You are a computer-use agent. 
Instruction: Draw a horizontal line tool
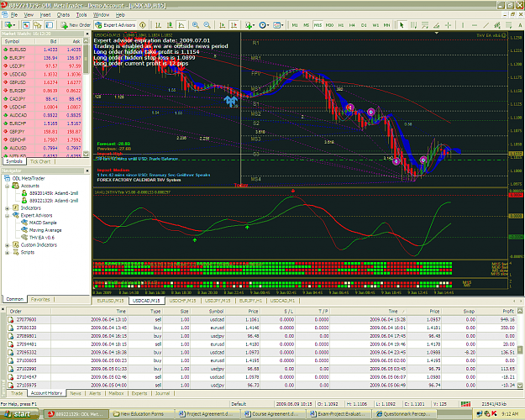(475, 25)
